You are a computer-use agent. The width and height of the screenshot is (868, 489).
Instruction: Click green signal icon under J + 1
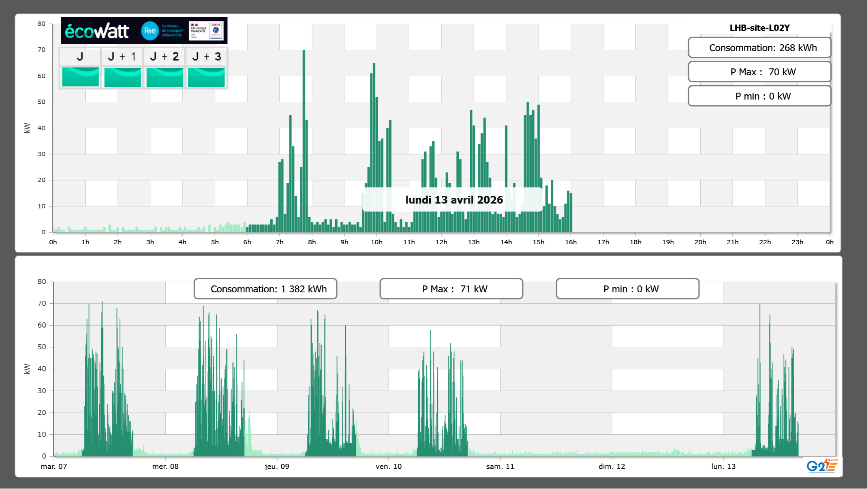[x=122, y=77]
